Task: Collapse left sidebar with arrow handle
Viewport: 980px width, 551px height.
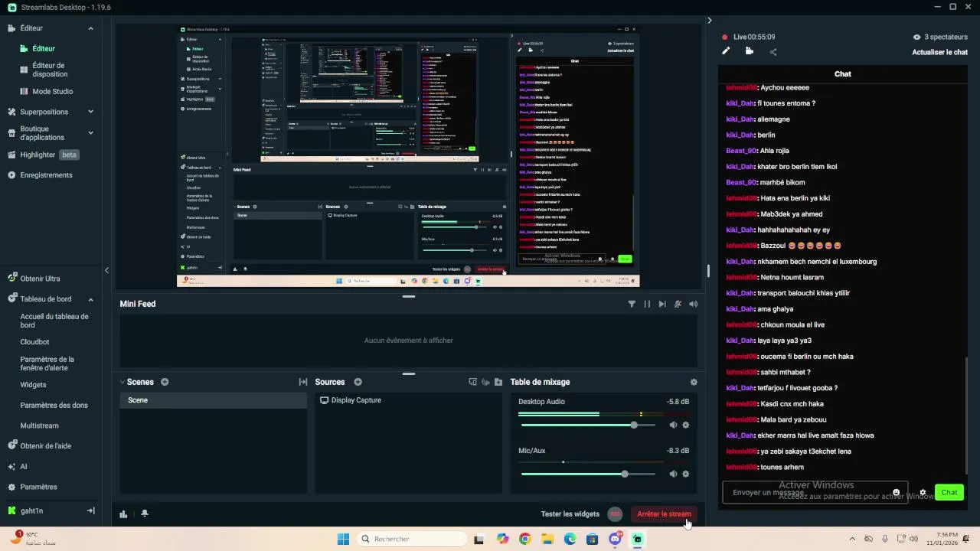Action: click(x=106, y=270)
